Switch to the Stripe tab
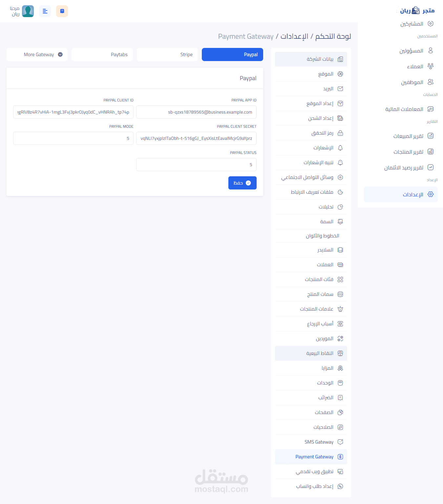The image size is (443, 504). coord(167,55)
